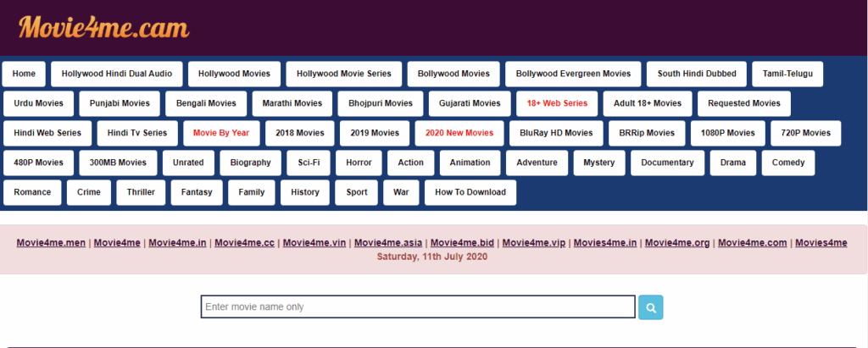The image size is (868, 348).
Task: Open the Documentary genre page
Action: (x=667, y=163)
